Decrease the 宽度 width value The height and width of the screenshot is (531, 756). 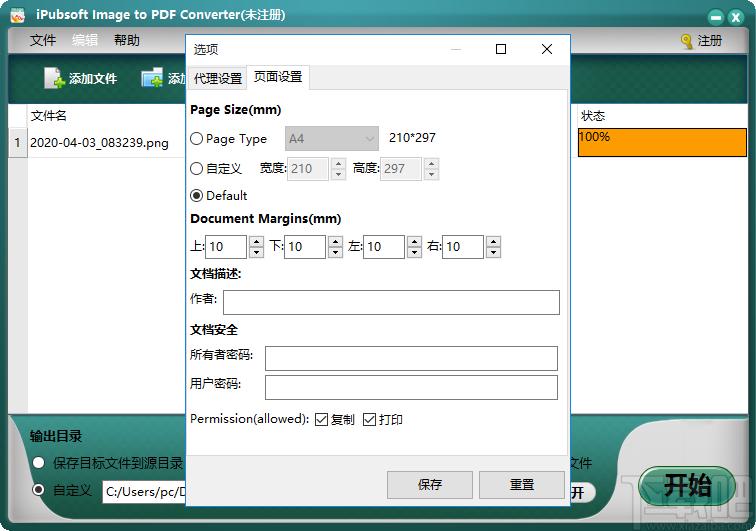(338, 174)
